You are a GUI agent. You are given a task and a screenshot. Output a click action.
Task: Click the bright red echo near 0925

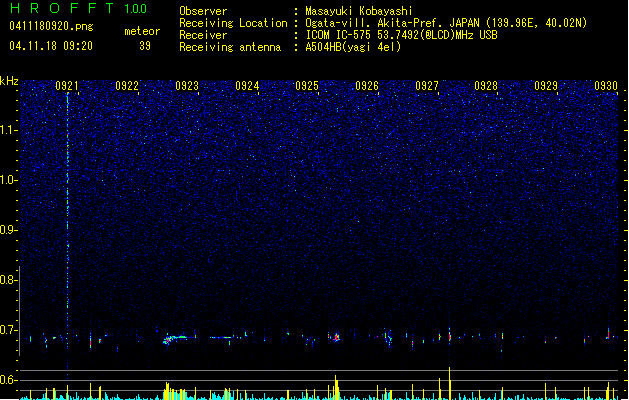click(336, 337)
